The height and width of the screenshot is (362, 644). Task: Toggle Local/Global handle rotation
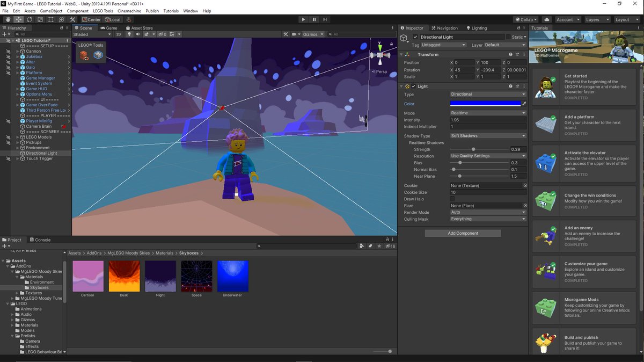point(113,19)
